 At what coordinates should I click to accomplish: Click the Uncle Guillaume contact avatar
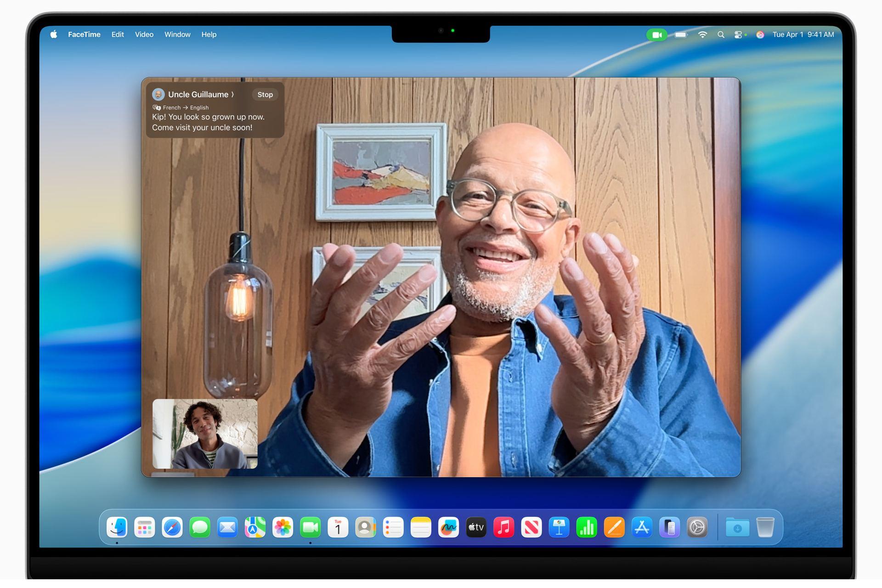pyautogui.click(x=158, y=95)
